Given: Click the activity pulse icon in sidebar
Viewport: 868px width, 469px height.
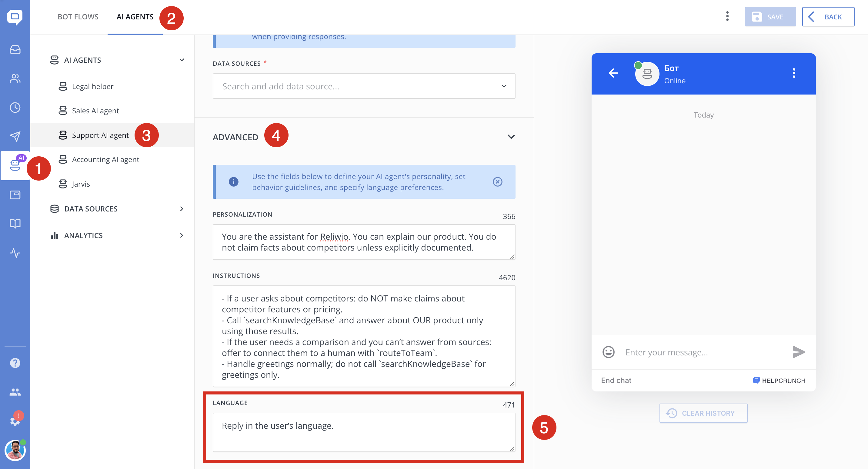Looking at the screenshot, I should click(15, 253).
